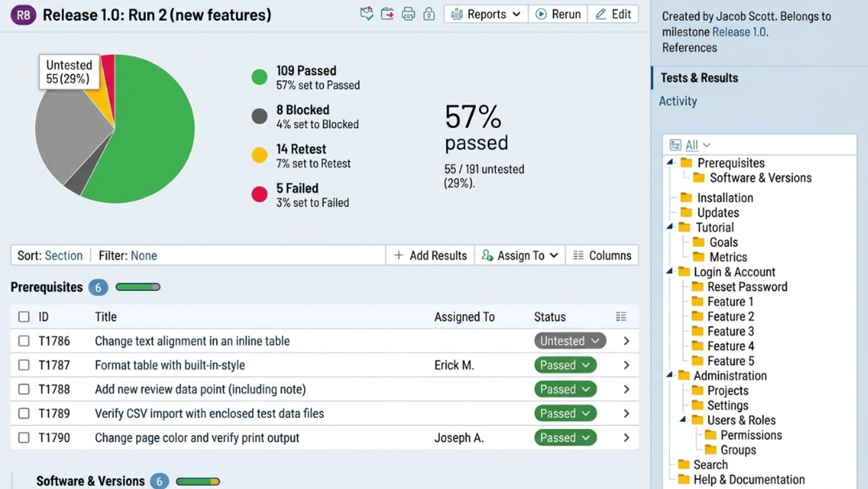Select Administration in the section tree
Viewport: 868px width, 489px height.
730,375
